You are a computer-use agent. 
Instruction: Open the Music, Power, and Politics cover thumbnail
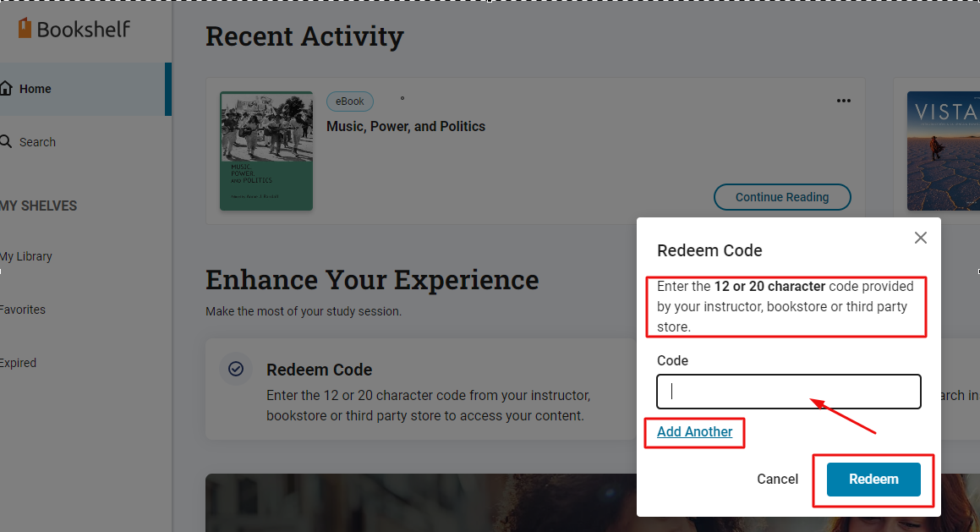266,151
